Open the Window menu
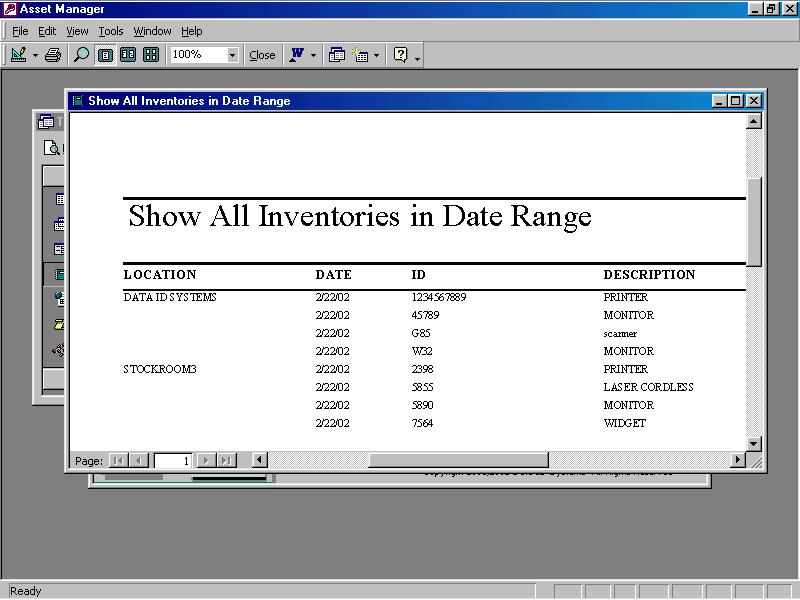800x600 pixels. click(152, 31)
